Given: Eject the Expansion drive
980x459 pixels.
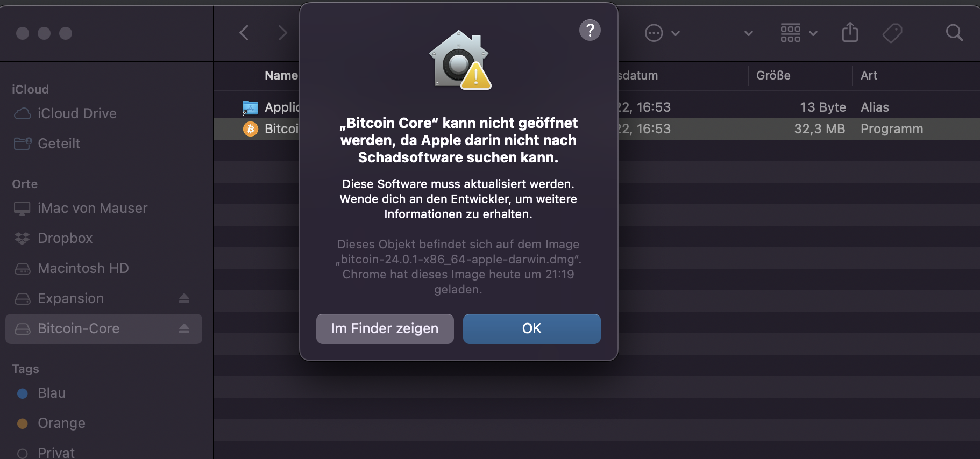Looking at the screenshot, I should pyautogui.click(x=184, y=298).
